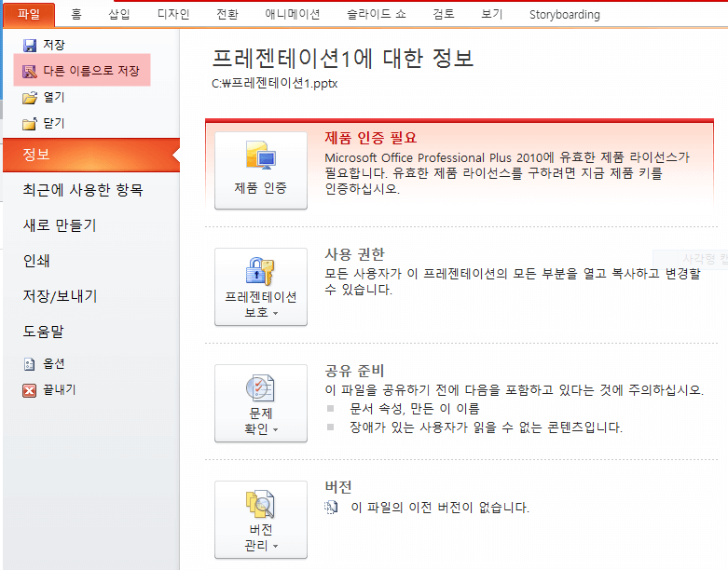Go to the 슬라이드 쇼 tab
This screenshot has height=570, width=728.
point(377,14)
